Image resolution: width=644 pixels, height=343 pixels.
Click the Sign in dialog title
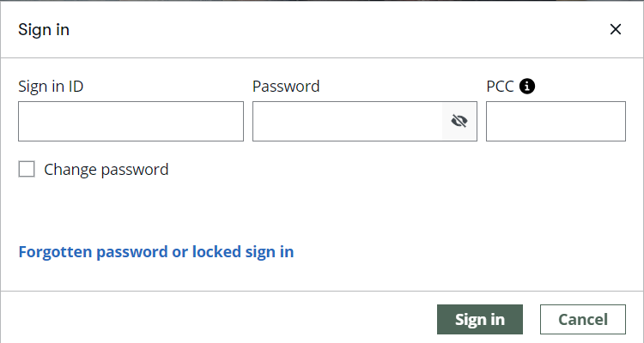tap(44, 29)
